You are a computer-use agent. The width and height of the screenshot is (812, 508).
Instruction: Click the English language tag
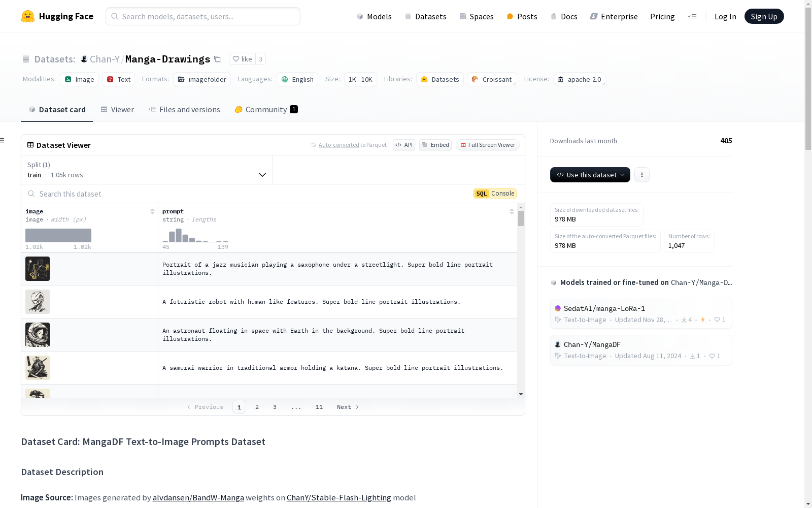tap(297, 79)
